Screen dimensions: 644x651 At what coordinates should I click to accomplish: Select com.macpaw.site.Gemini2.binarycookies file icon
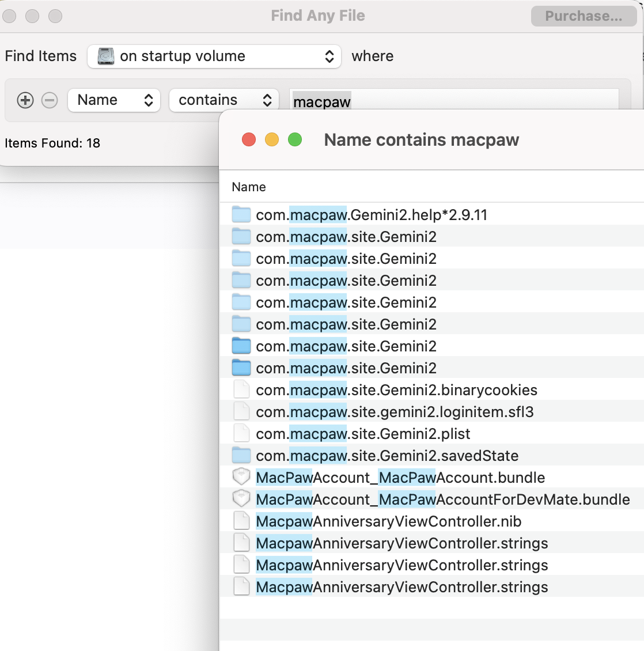pyautogui.click(x=241, y=389)
